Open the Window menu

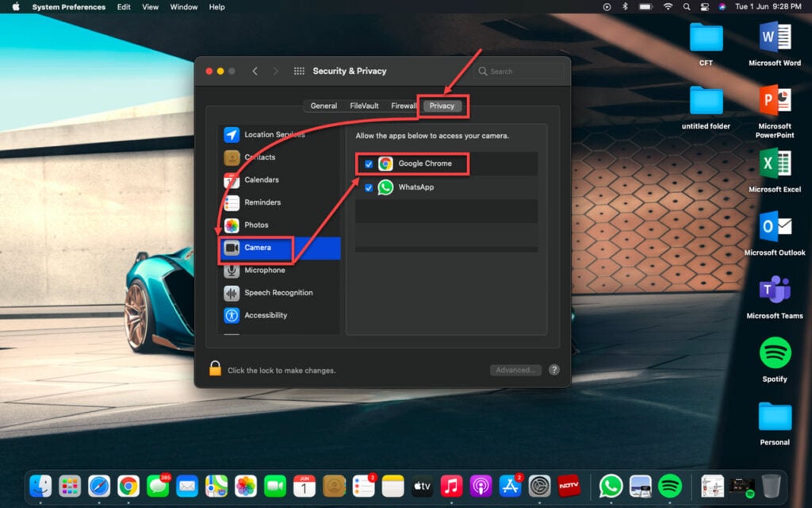pyautogui.click(x=184, y=6)
